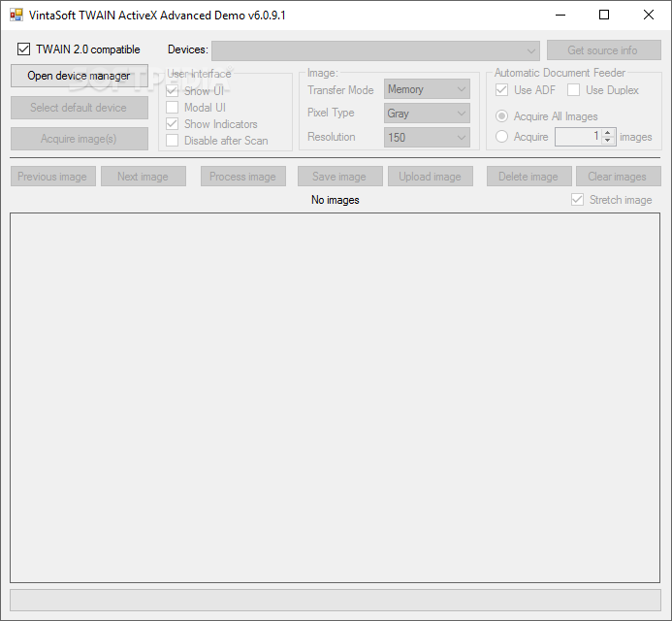The image size is (672, 621).
Task: Open Resolution dropdown showing 150
Action: [x=427, y=137]
